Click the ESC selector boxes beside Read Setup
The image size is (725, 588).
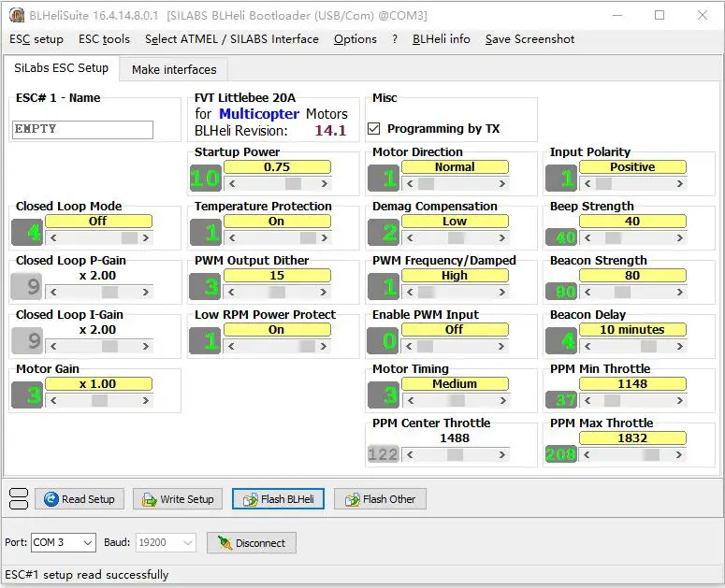[x=19, y=499]
